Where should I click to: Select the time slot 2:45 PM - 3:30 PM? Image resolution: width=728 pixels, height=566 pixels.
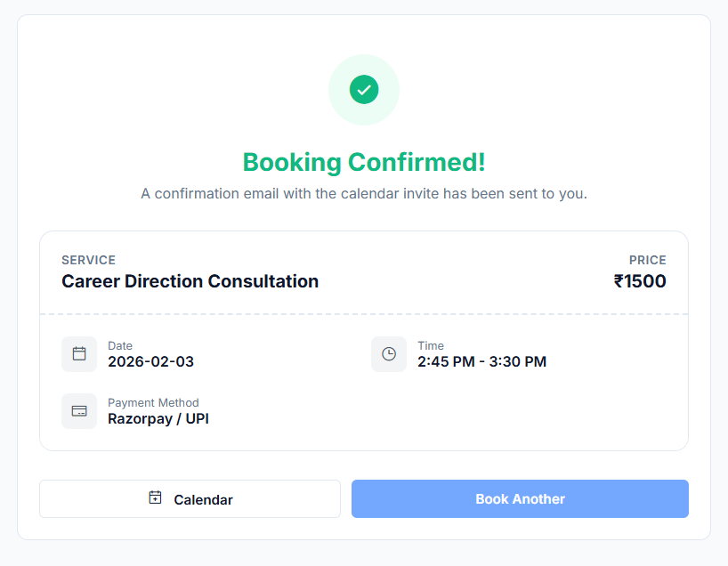(481, 361)
